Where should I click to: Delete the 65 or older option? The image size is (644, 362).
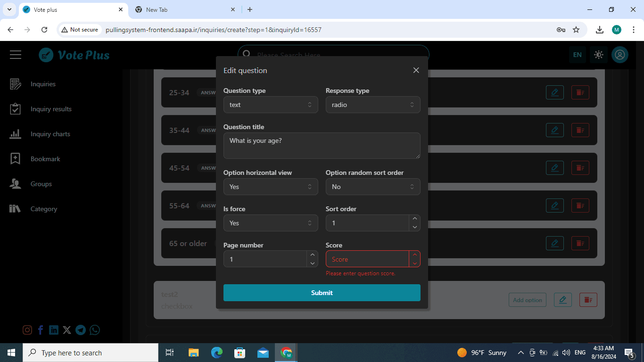pos(580,243)
